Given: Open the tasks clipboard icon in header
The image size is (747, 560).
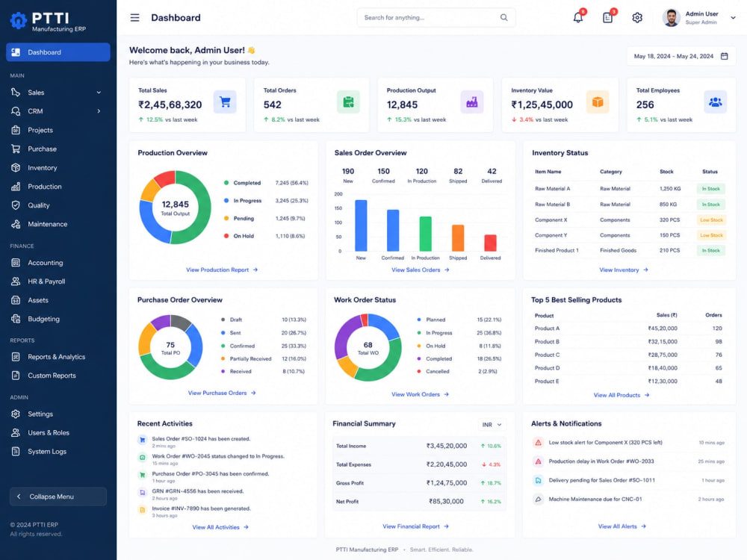Looking at the screenshot, I should click(607, 18).
